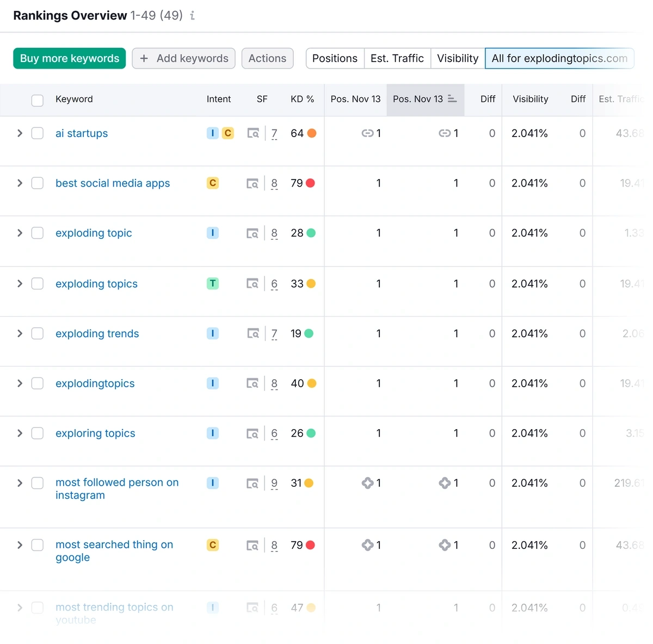Click SERP features count 9 for instagram row

click(x=274, y=483)
